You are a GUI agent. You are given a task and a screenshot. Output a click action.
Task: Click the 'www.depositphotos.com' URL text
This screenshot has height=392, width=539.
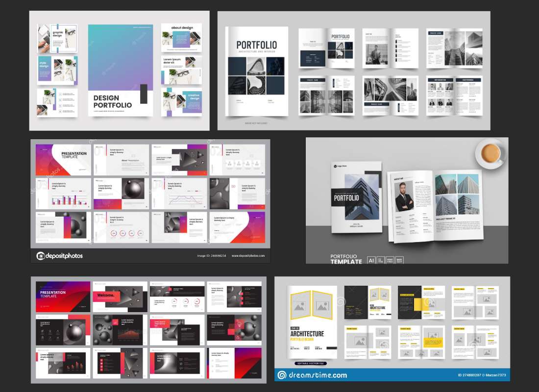click(x=248, y=256)
